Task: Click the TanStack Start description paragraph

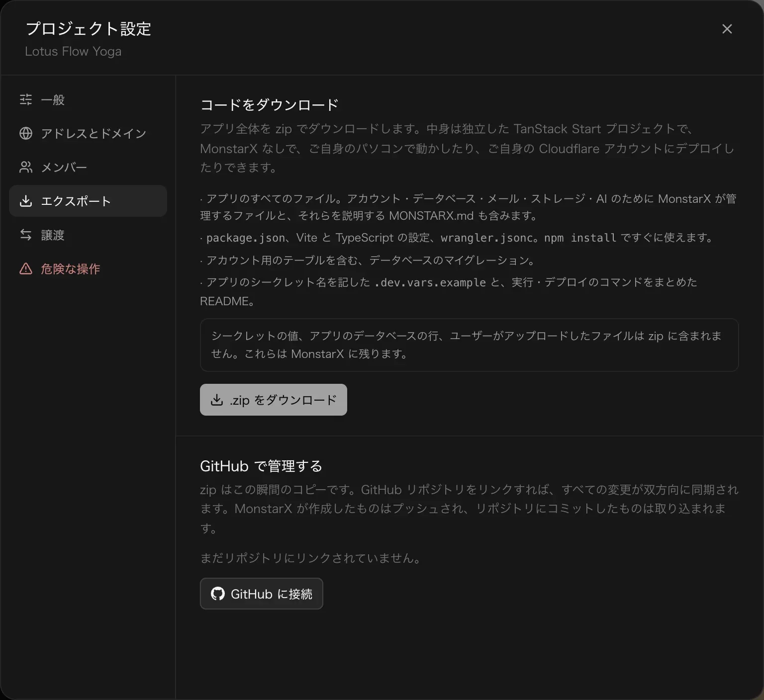Action: tap(467, 148)
